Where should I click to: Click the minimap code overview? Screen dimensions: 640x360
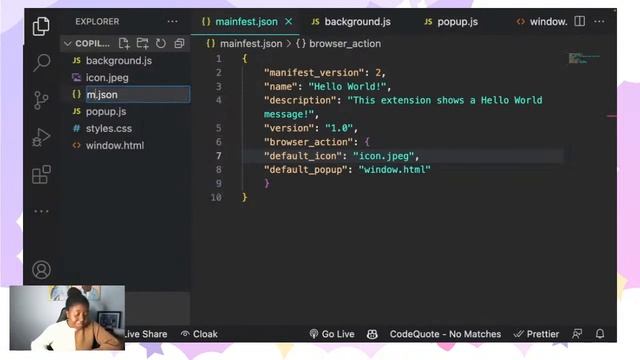[x=584, y=58]
